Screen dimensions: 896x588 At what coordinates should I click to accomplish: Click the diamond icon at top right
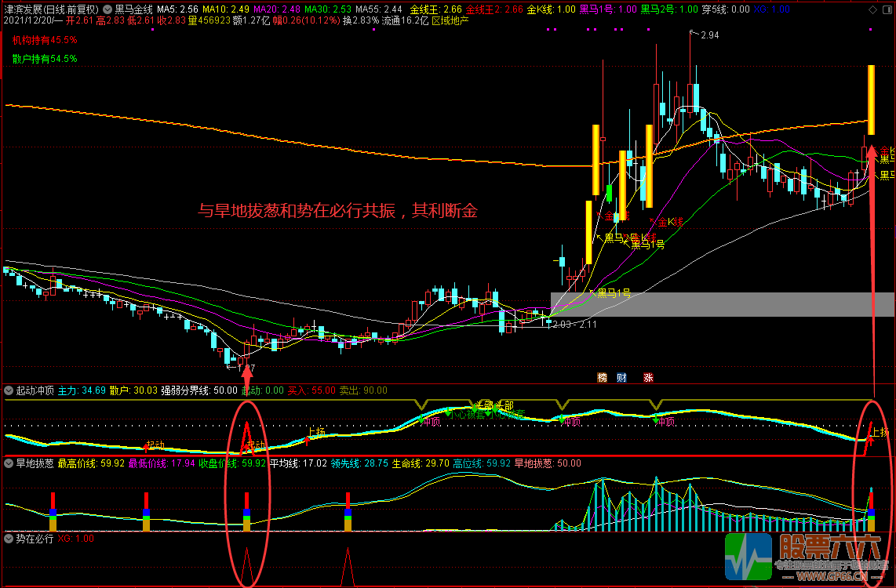[x=872, y=9]
